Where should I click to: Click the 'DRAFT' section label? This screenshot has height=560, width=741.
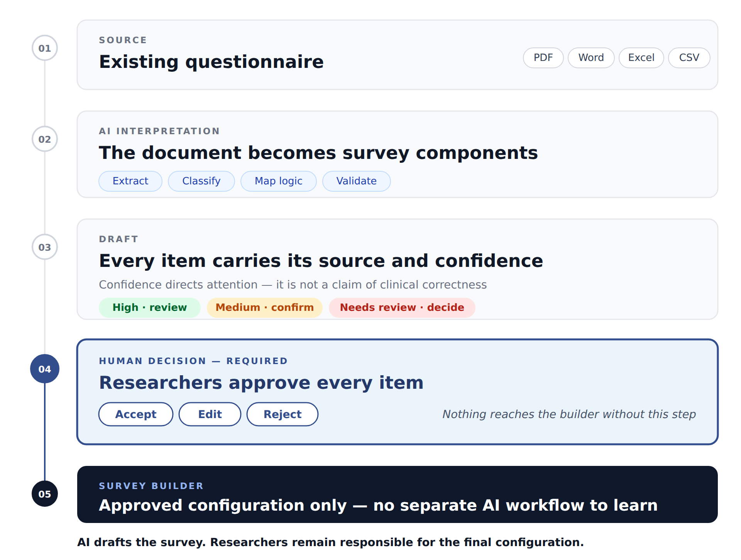pyautogui.click(x=118, y=239)
